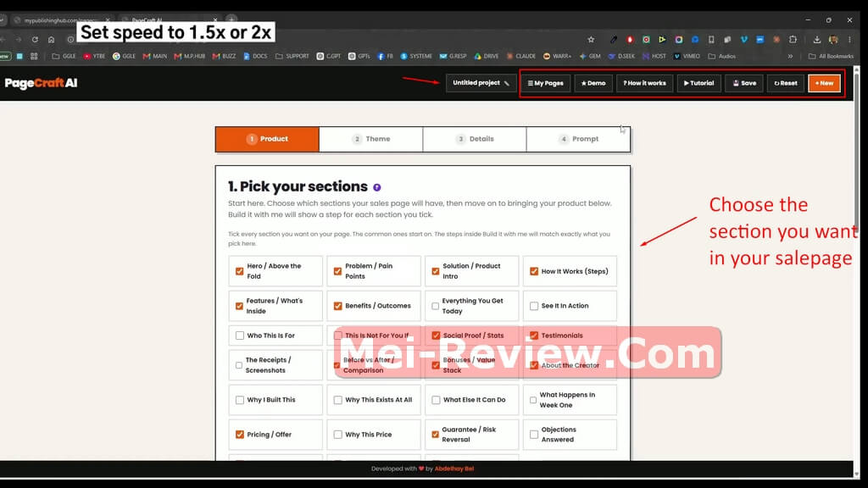Open the M.P.HUB Gmail bookmark

point(189,56)
